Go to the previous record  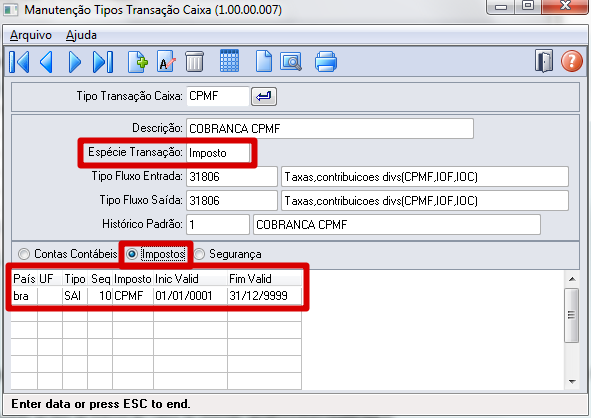point(46,61)
